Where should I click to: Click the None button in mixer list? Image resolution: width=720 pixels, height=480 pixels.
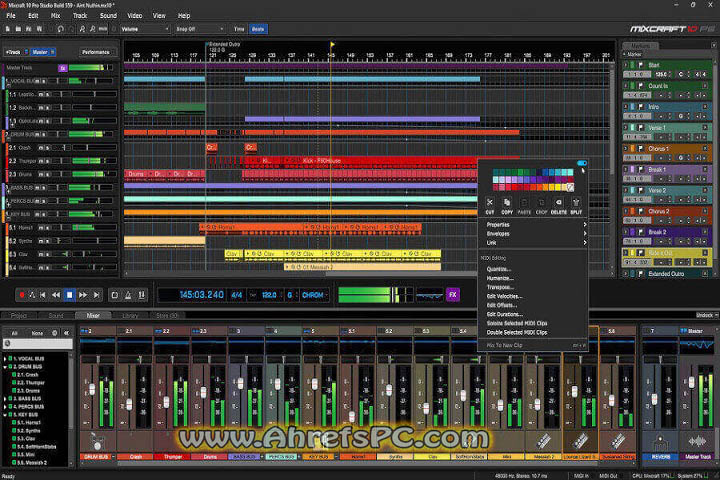coord(37,333)
